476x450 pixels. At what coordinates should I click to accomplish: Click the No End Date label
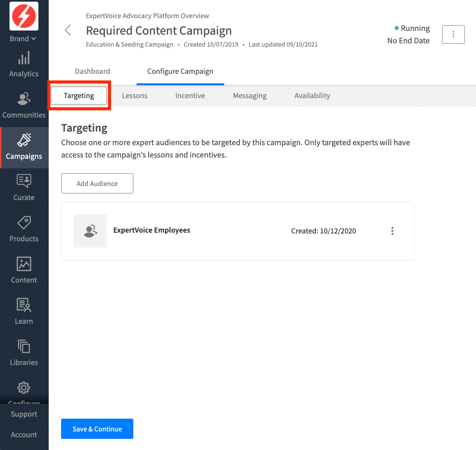tap(408, 41)
